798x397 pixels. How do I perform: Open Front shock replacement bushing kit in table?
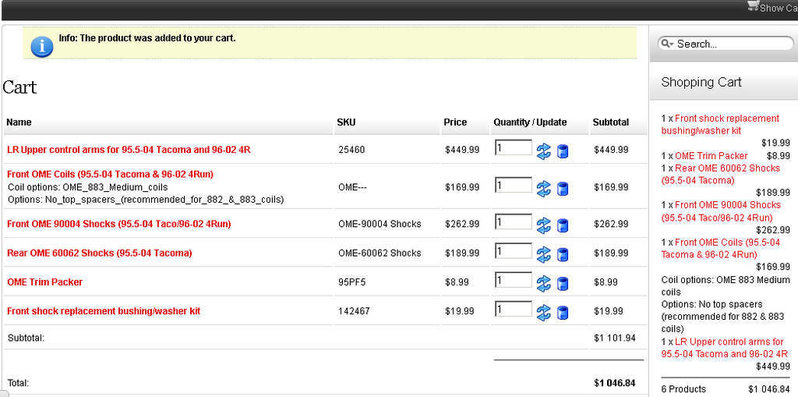pyautogui.click(x=103, y=311)
